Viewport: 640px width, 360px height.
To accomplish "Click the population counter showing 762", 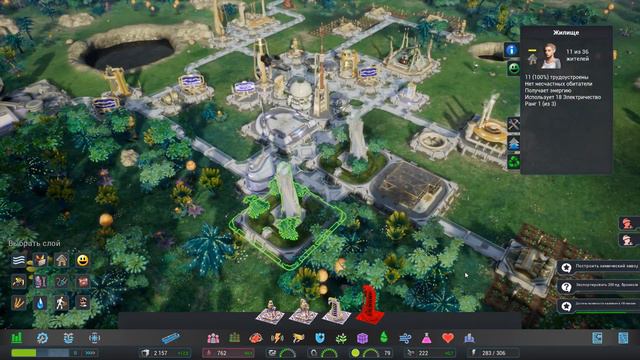I will [228, 353].
